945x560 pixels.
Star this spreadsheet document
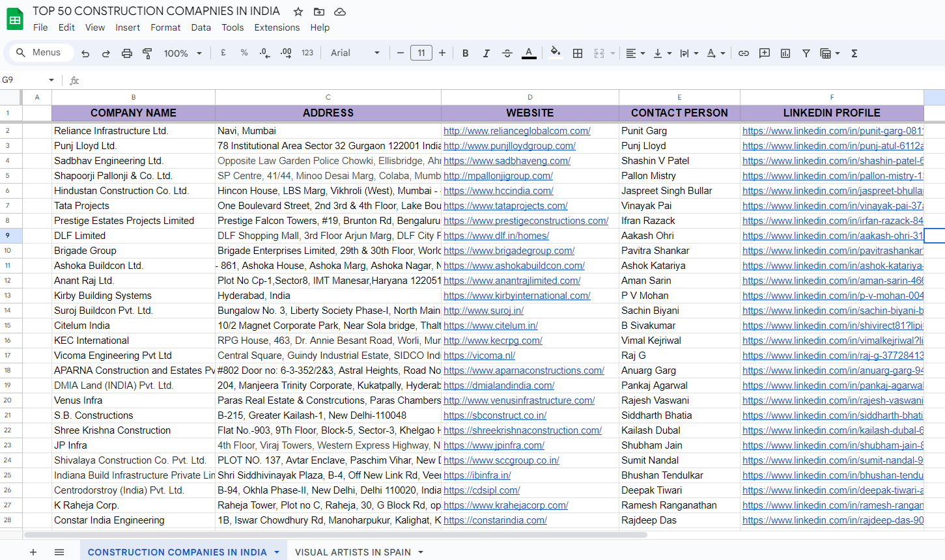(x=298, y=12)
